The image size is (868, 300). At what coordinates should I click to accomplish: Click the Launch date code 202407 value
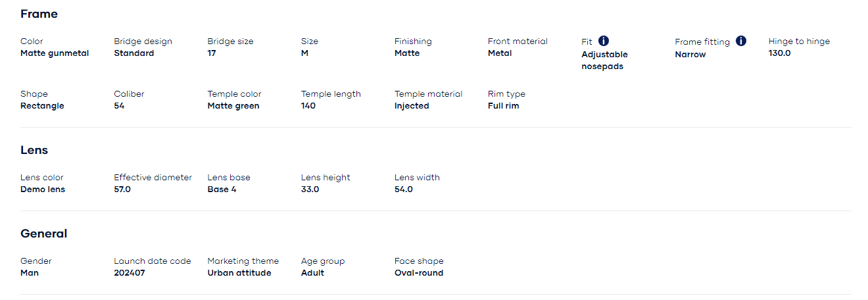click(x=130, y=273)
